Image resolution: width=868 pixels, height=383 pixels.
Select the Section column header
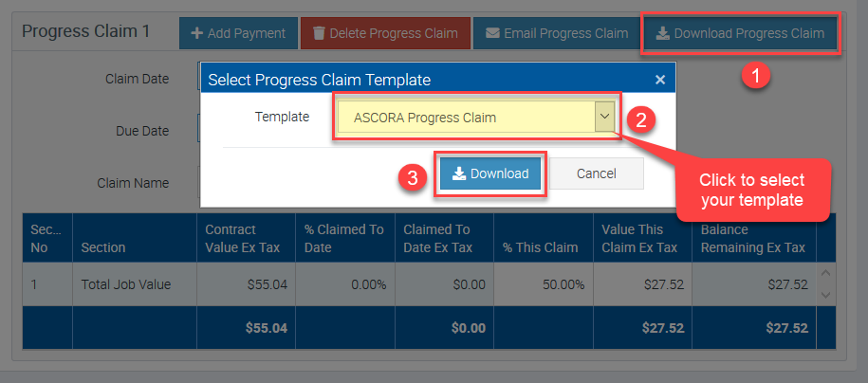(103, 247)
